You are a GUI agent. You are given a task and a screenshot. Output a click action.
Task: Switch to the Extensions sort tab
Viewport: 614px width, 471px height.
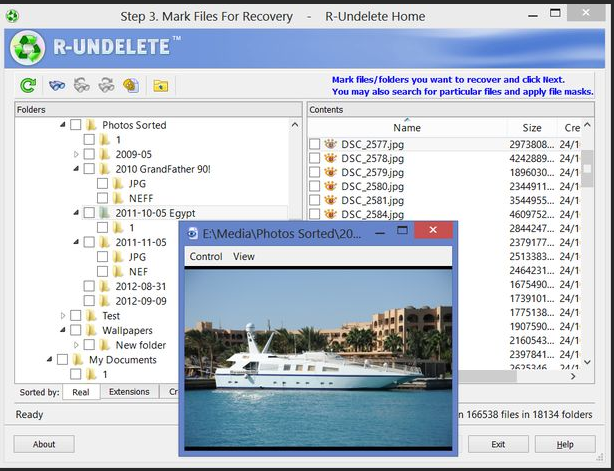(129, 392)
